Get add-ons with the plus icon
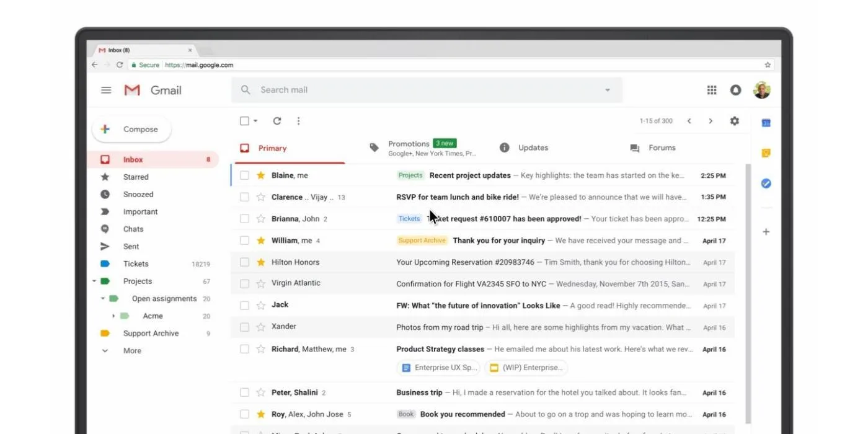This screenshot has width=868, height=434. pyautogui.click(x=766, y=232)
